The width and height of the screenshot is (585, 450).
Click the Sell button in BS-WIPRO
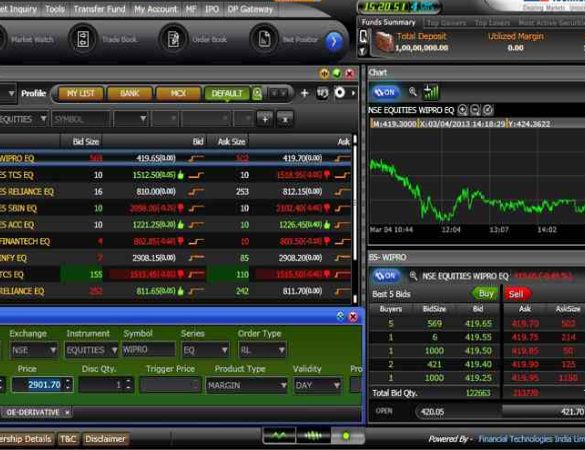tap(517, 294)
